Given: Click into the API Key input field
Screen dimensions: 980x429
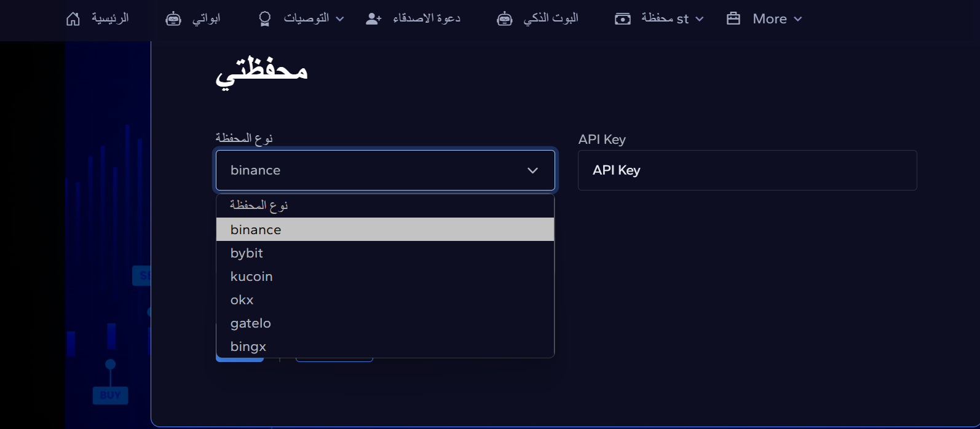Looking at the screenshot, I should pyautogui.click(x=748, y=170).
